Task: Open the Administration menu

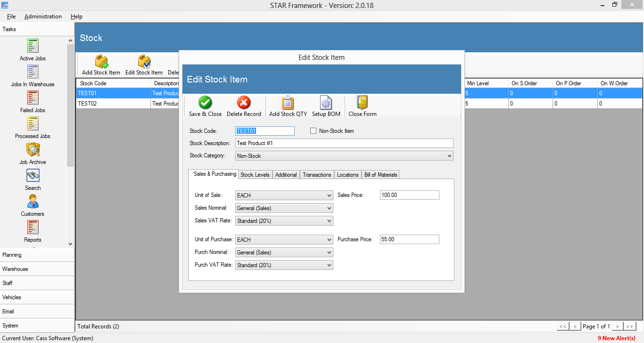Action: pos(43,16)
